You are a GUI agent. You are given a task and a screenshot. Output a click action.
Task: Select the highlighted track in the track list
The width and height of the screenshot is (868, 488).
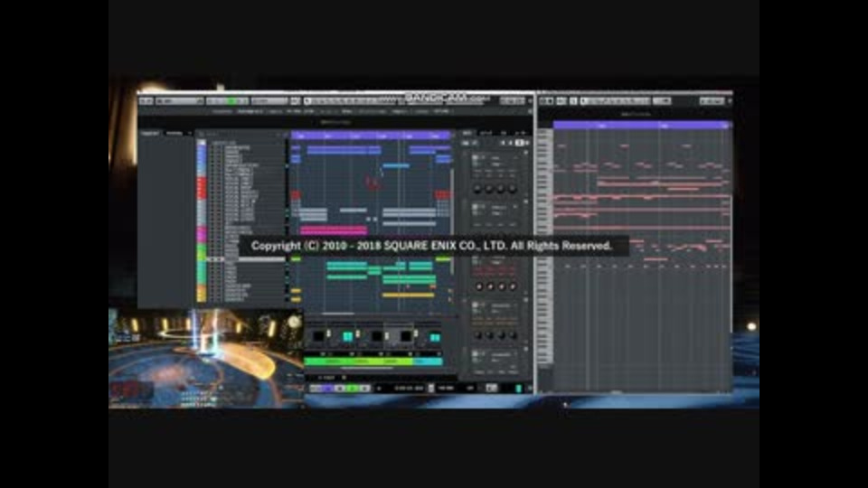point(245,259)
